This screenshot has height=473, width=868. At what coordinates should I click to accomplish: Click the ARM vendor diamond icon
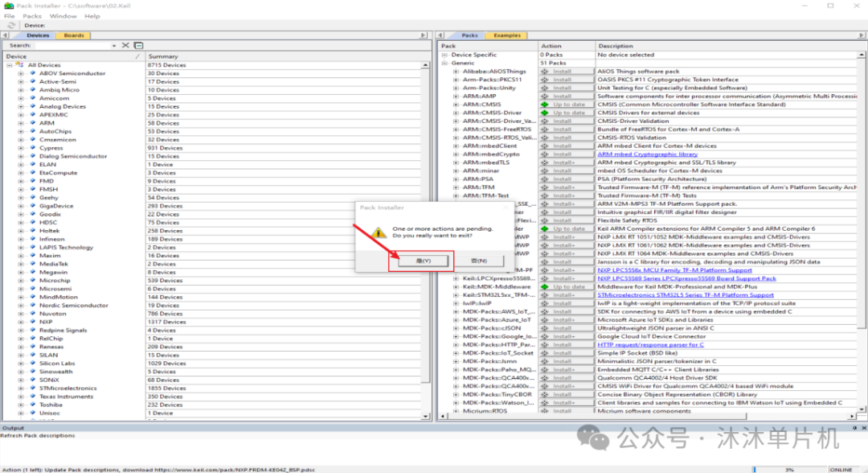33,123
